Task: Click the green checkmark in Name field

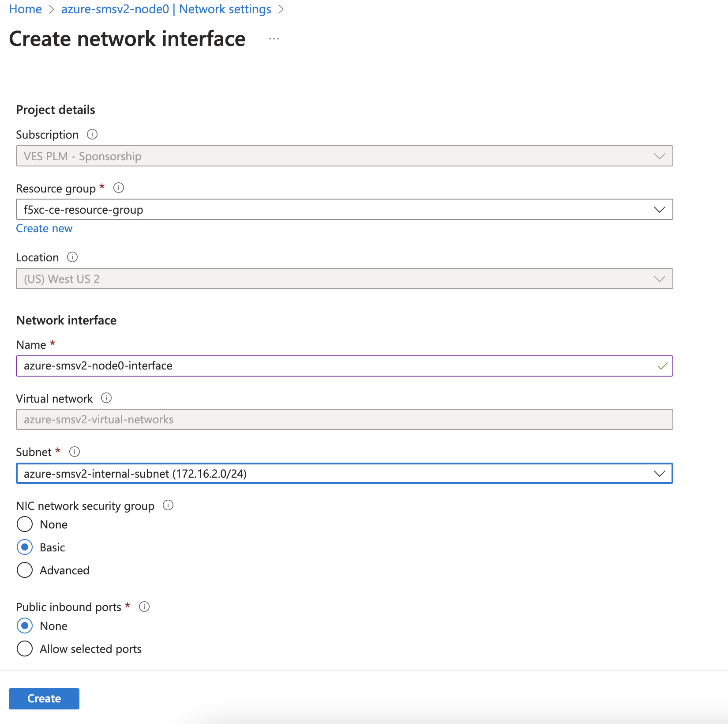Action: point(661,366)
